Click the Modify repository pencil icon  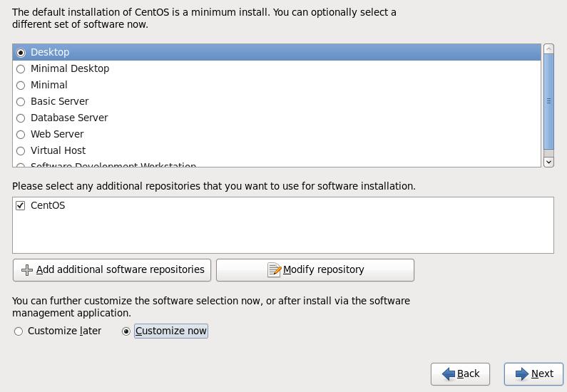pos(274,270)
